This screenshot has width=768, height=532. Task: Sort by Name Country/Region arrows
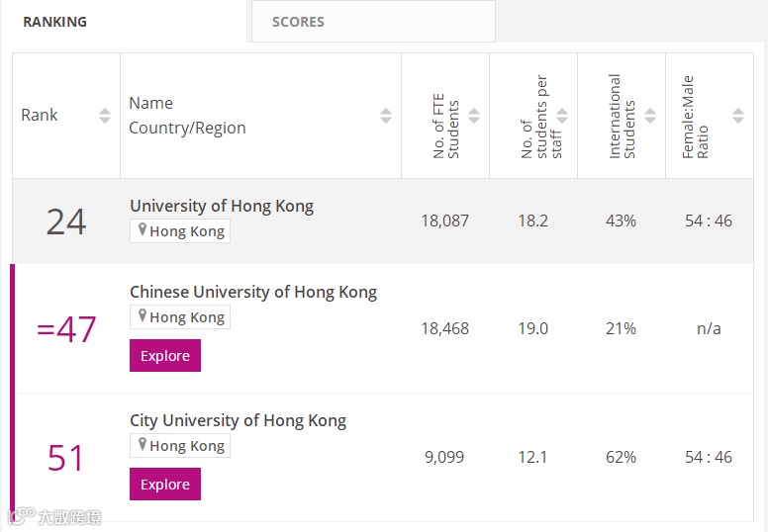click(x=386, y=116)
